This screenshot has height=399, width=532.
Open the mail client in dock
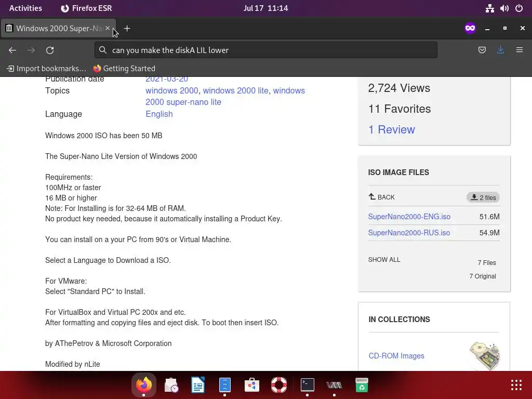(x=171, y=385)
